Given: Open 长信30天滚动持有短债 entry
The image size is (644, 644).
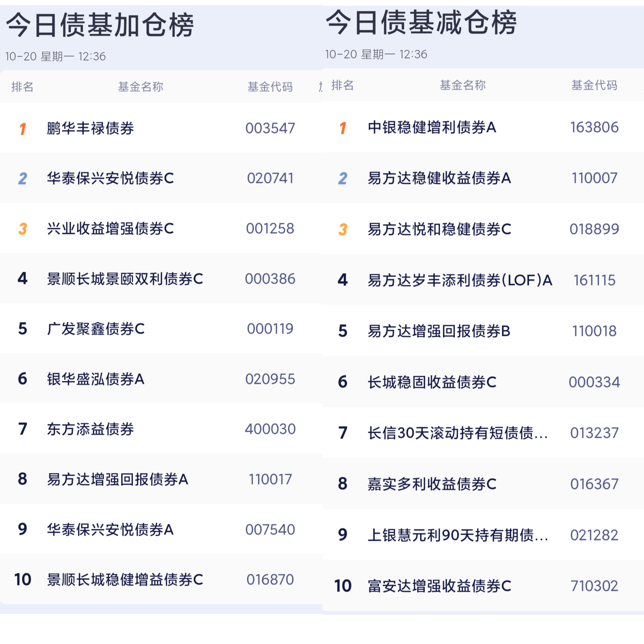Looking at the screenshot, I should pyautogui.click(x=457, y=433).
